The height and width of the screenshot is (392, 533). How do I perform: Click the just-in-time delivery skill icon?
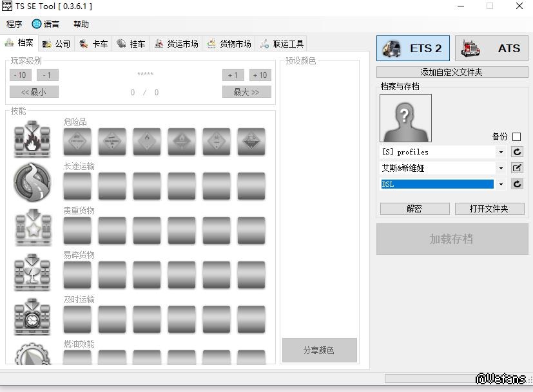[32, 316]
